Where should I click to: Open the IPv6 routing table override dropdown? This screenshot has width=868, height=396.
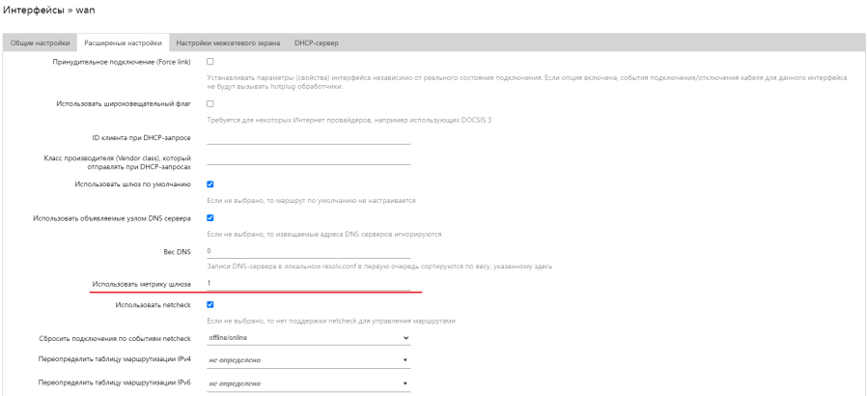pyautogui.click(x=308, y=382)
